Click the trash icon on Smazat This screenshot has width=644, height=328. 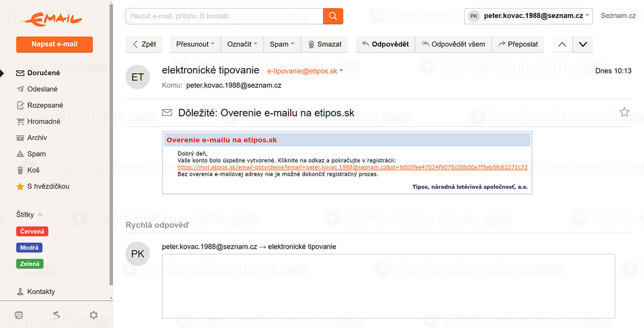pos(311,44)
